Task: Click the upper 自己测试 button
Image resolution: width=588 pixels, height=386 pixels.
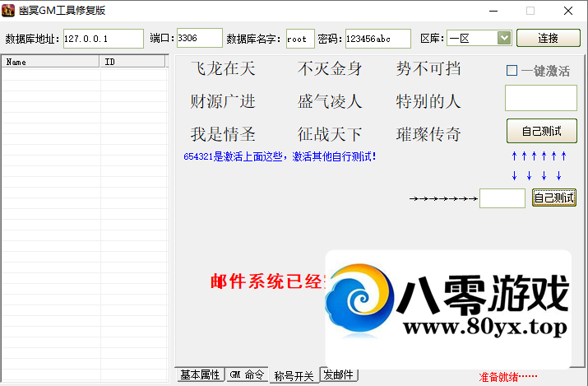Action: 541,131
